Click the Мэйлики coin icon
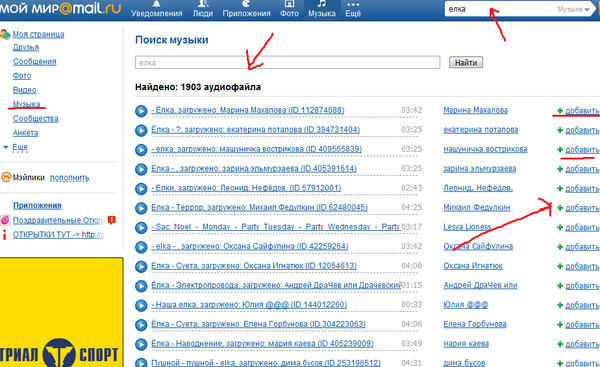 click(6, 177)
